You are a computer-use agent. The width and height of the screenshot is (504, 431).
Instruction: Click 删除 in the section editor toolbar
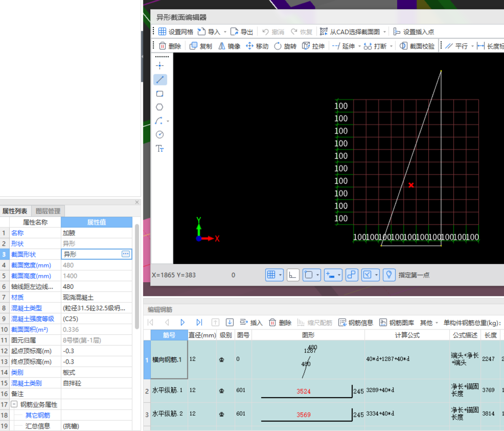pyautogui.click(x=170, y=46)
